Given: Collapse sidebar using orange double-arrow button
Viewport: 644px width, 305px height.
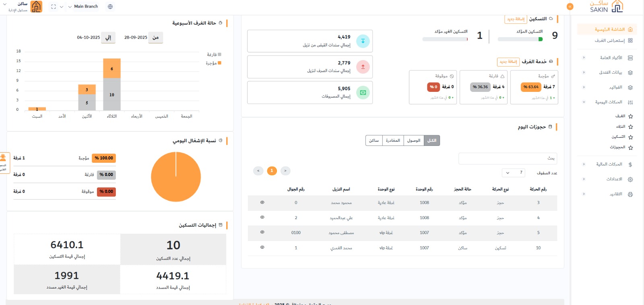Looking at the screenshot, I should tap(570, 6).
